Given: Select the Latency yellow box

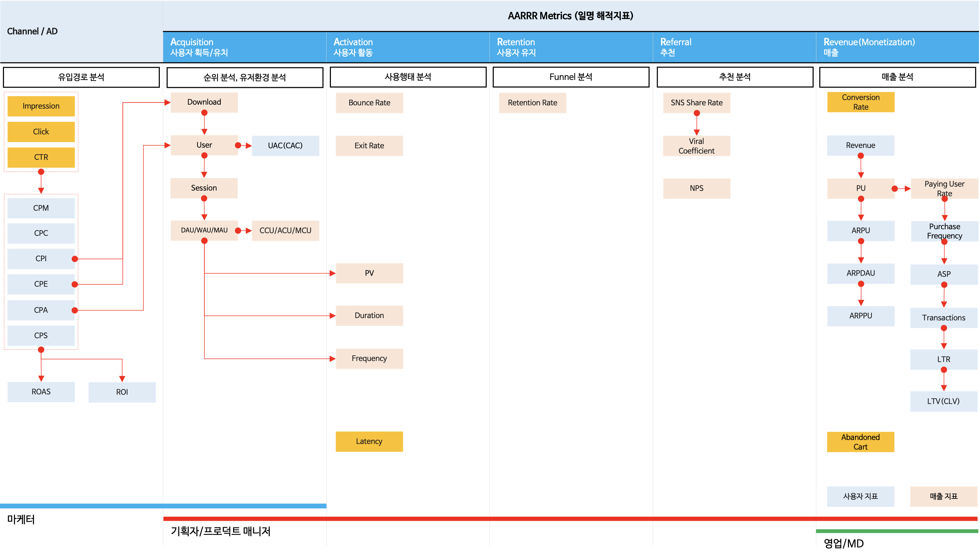Looking at the screenshot, I should (x=369, y=441).
